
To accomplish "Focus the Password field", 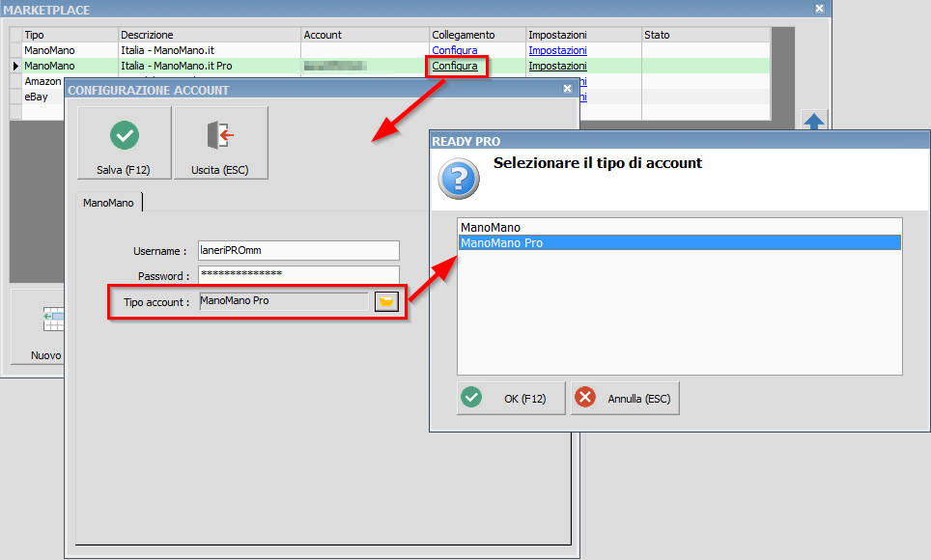I will point(298,274).
